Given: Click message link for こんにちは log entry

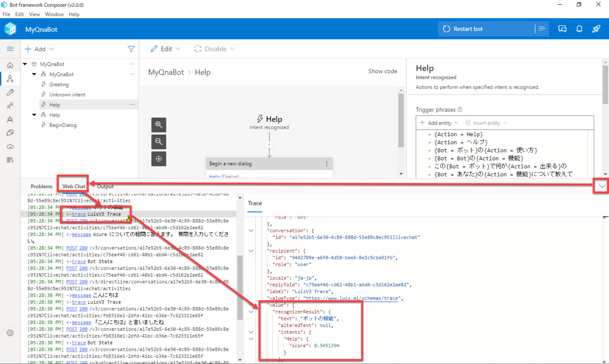Looking at the screenshot, I should (x=81, y=295).
